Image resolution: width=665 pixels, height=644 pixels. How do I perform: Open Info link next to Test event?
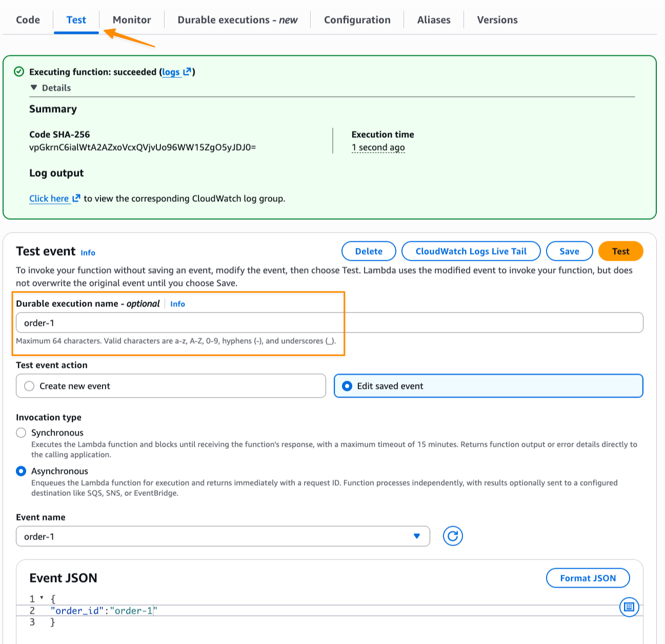tap(88, 253)
